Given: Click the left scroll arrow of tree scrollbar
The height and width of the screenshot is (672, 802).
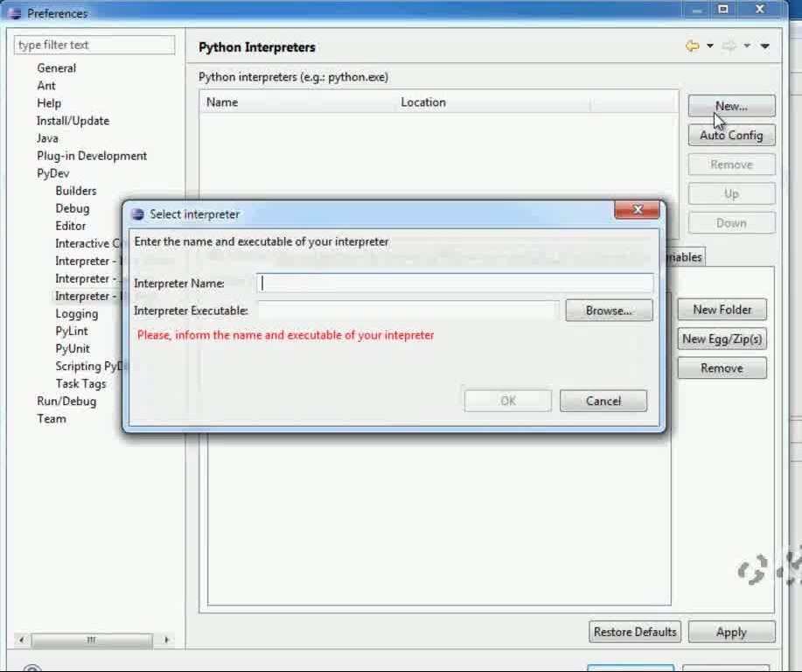Looking at the screenshot, I should (21, 640).
